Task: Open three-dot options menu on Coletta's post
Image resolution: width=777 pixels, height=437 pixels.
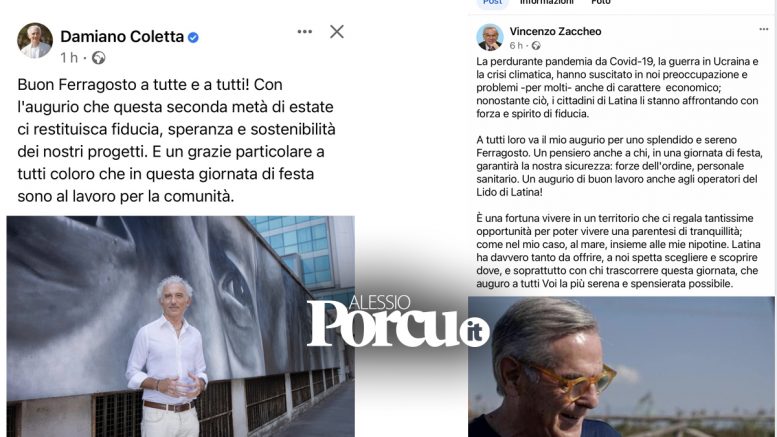Action: point(305,32)
